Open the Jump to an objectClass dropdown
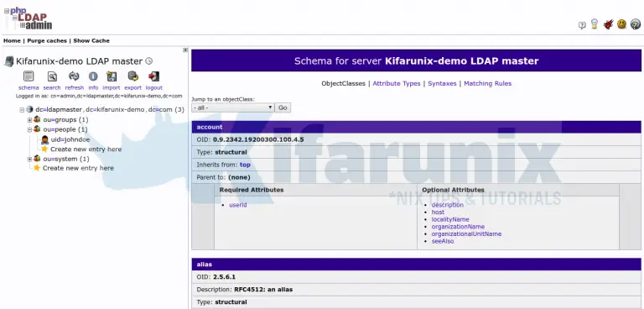Image resolution: width=644 pixels, height=309 pixels. pyautogui.click(x=232, y=107)
